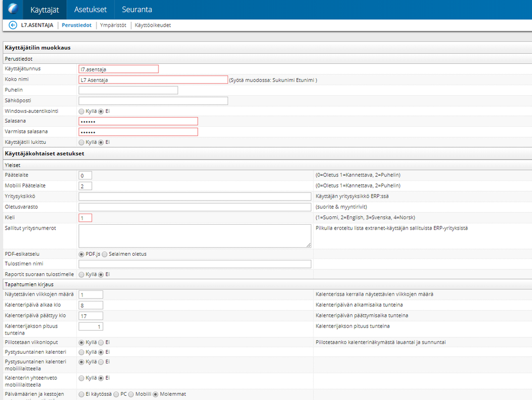The width and height of the screenshot is (532, 400).
Task: Select Kyllä for Pystysuuntainen kalenteri
Action: click(82, 353)
